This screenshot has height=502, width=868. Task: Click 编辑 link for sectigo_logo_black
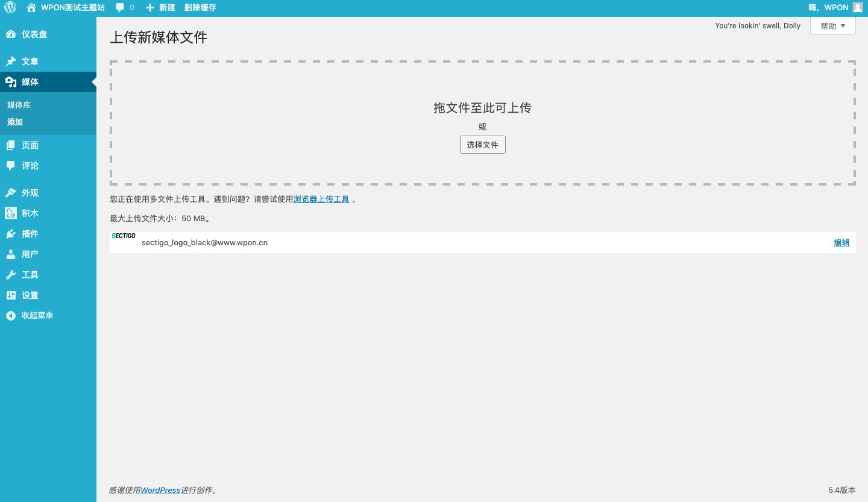pos(841,243)
